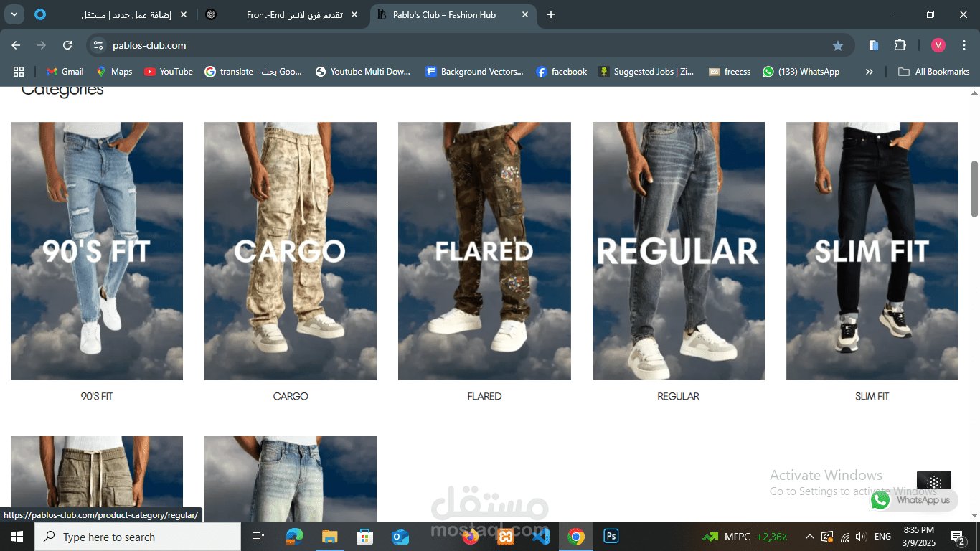Open the Youtube Multi Downloader bookmark
The height and width of the screenshot is (551, 980).
click(x=364, y=72)
